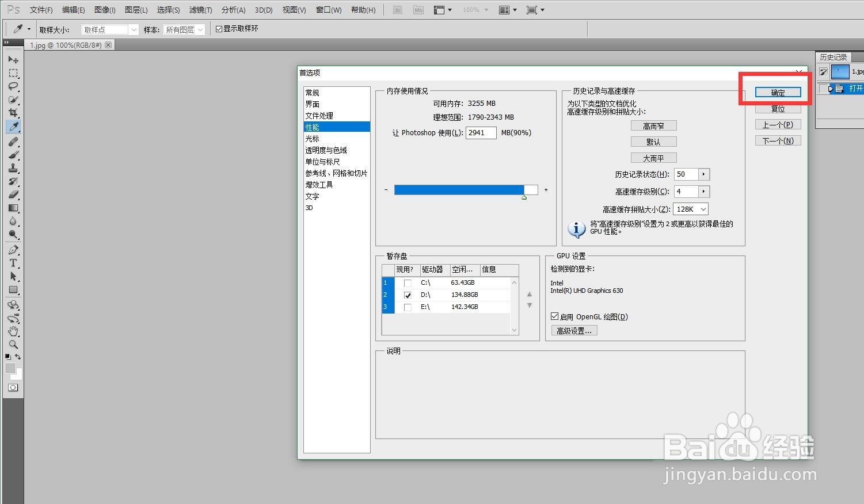The image size is (864, 504).
Task: Open the 图像(I) menu
Action: tap(105, 10)
